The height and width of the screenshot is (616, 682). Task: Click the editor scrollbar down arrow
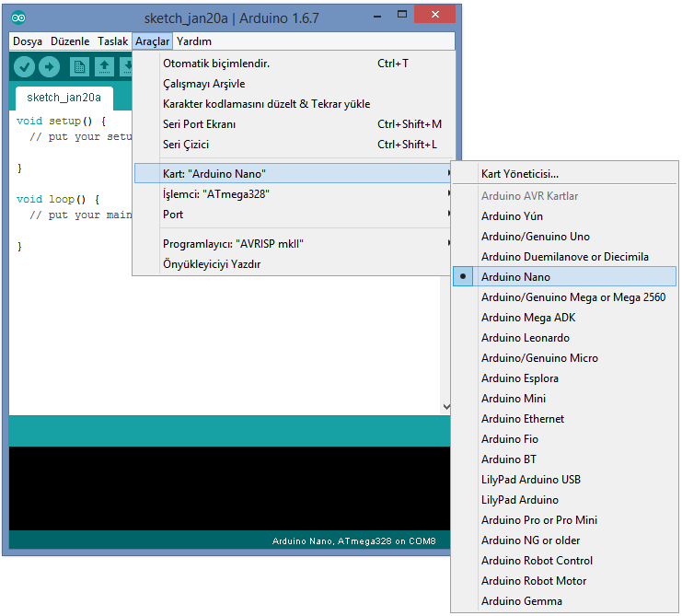click(x=446, y=407)
